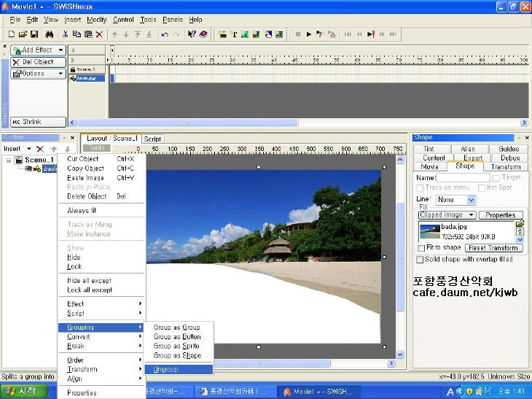This screenshot has height=399, width=532.
Task: Toggle the eye visibility icon for bada object
Action: click(x=28, y=168)
